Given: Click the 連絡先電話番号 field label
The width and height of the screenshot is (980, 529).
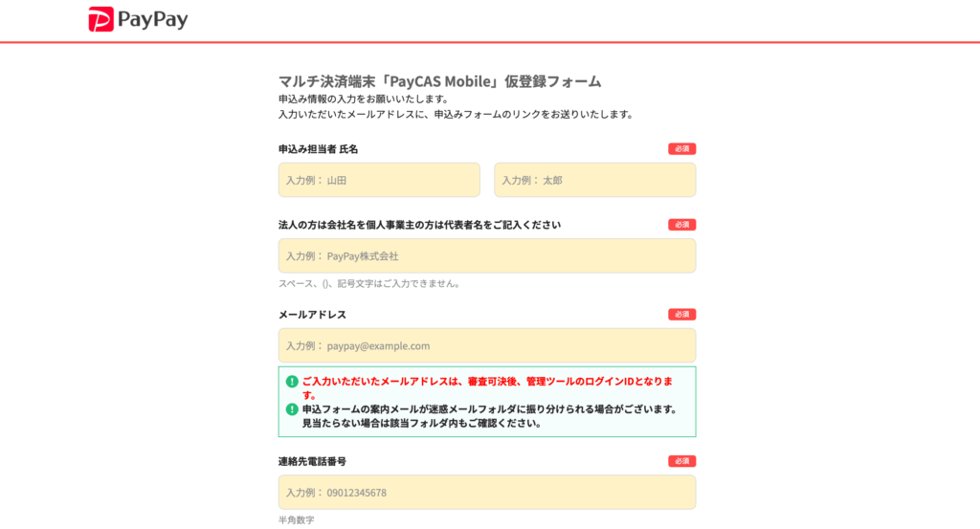Looking at the screenshot, I should (312, 461).
